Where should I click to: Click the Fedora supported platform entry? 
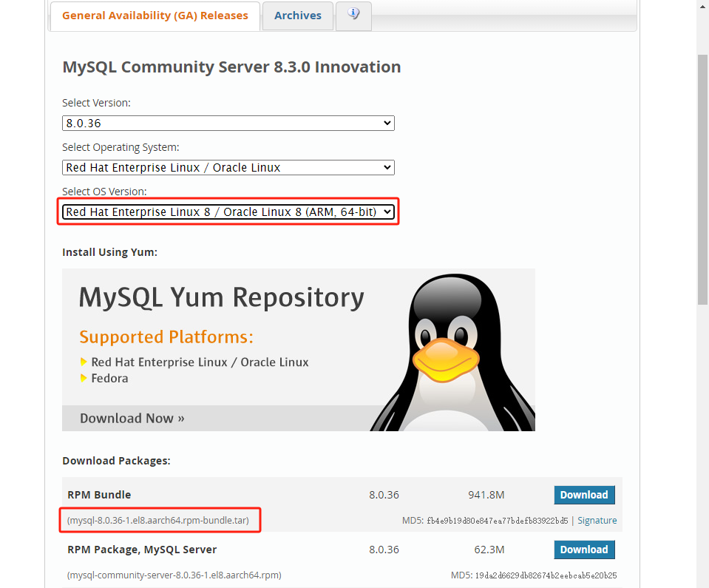pos(109,378)
